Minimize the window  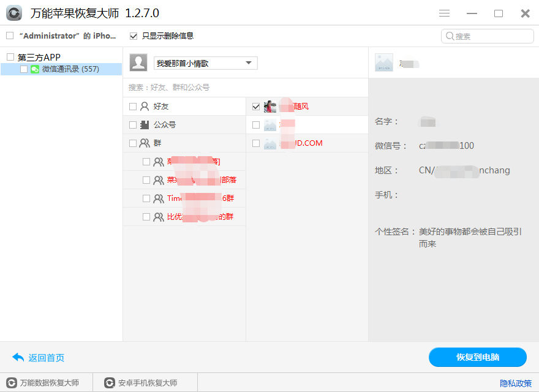pyautogui.click(x=472, y=13)
